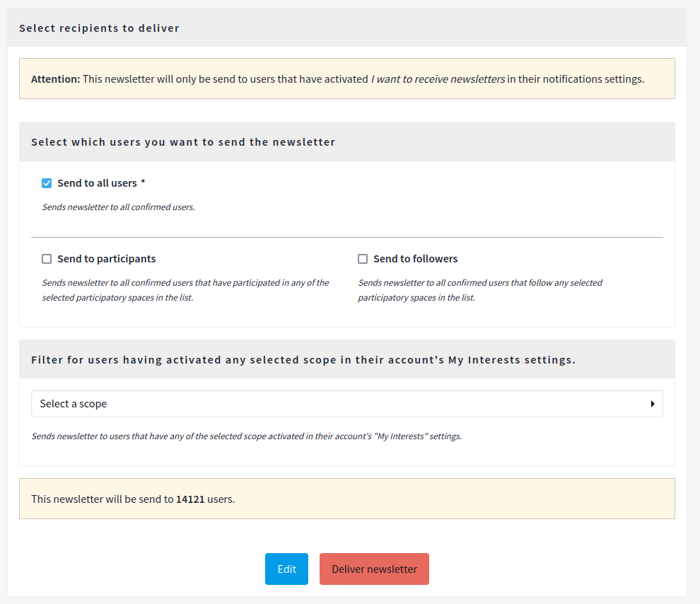Tick the Send to followers checkbox
This screenshot has width=700, height=604.
click(363, 259)
